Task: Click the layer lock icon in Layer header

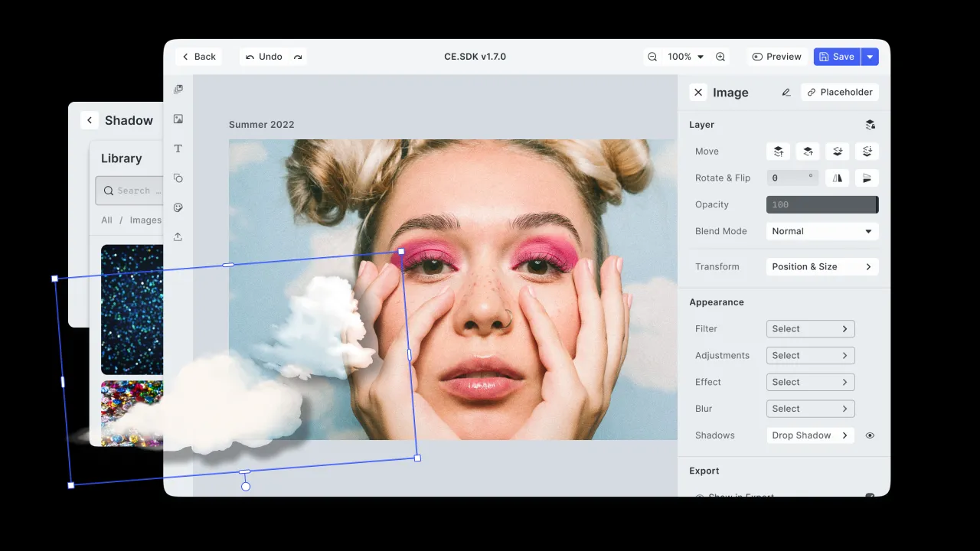Action: (871, 125)
